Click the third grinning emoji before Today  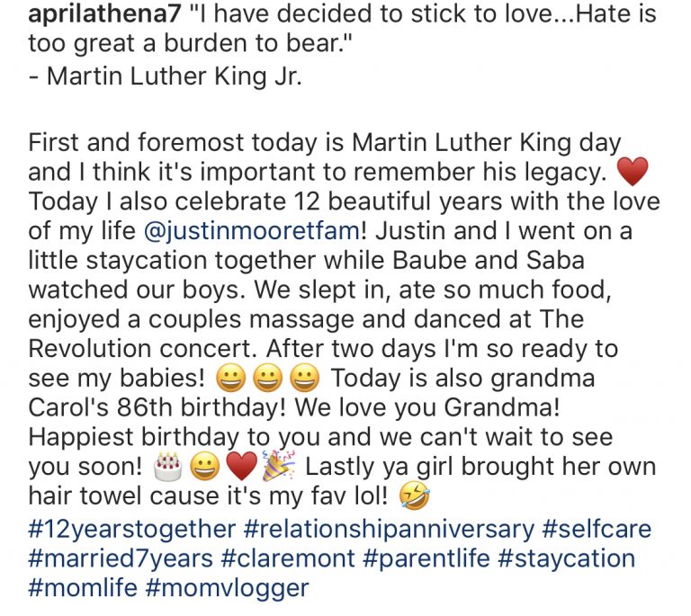[304, 379]
